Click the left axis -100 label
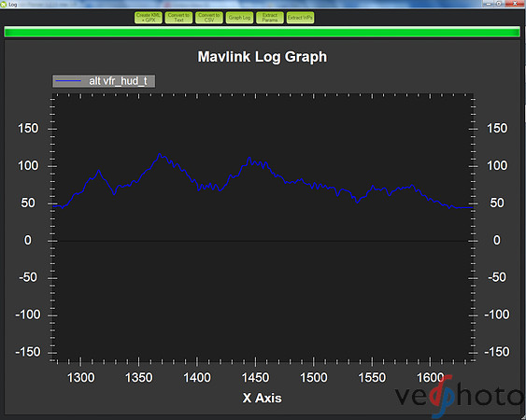This screenshot has height=420, width=526. click(28, 315)
